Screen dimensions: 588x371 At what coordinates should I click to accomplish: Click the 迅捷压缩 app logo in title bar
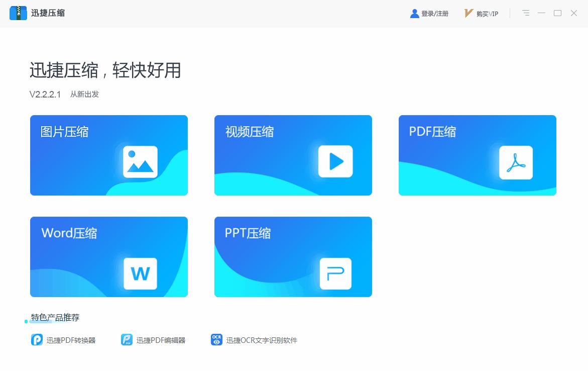pos(20,13)
